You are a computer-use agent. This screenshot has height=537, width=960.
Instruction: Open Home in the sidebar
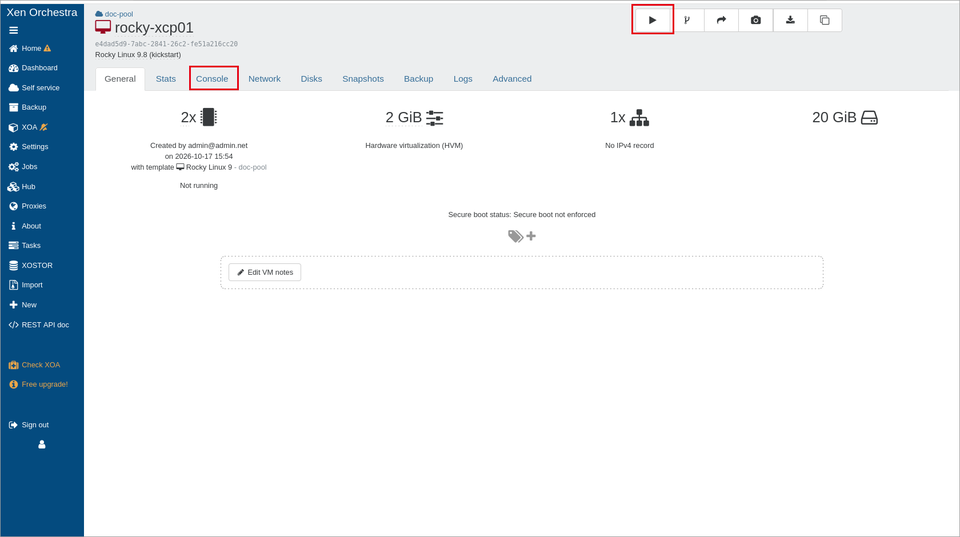(x=31, y=48)
